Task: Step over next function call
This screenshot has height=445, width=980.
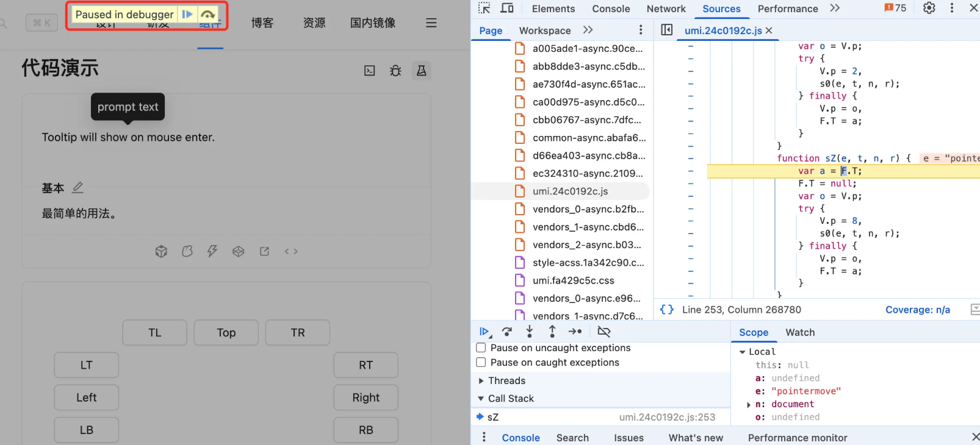Action: (x=507, y=332)
